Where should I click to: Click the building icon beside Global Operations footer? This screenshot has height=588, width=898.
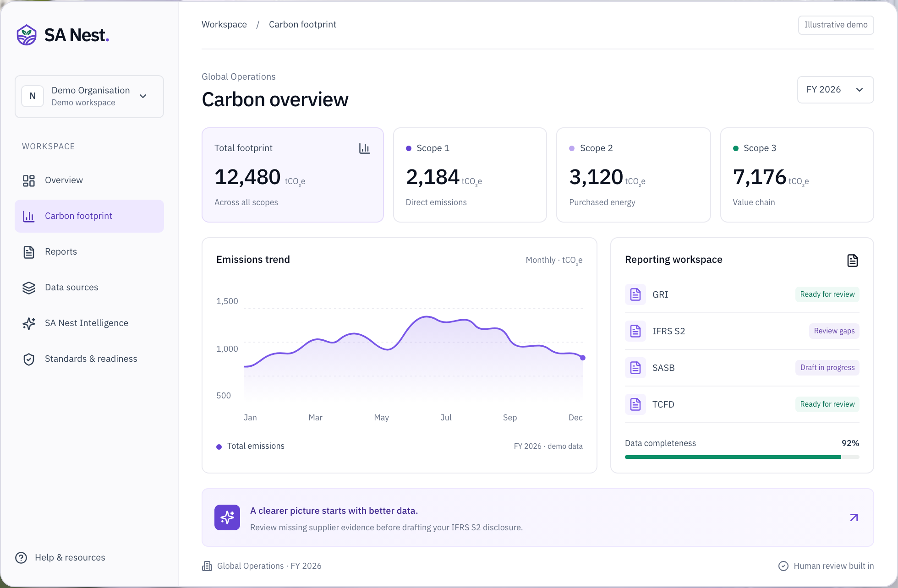(207, 566)
